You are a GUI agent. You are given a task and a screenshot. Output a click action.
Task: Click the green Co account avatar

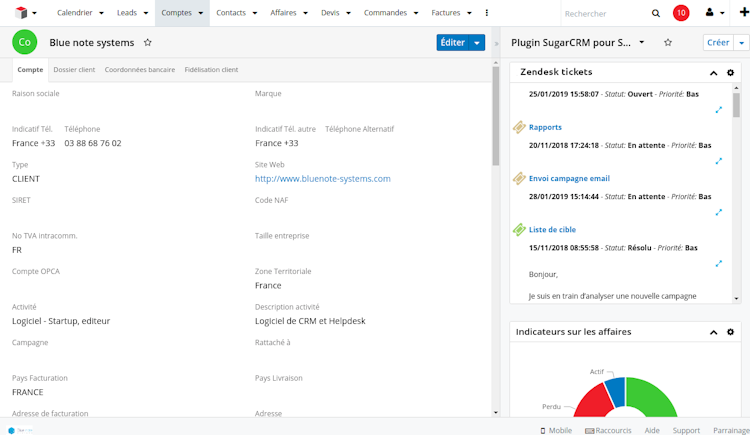pyautogui.click(x=24, y=42)
